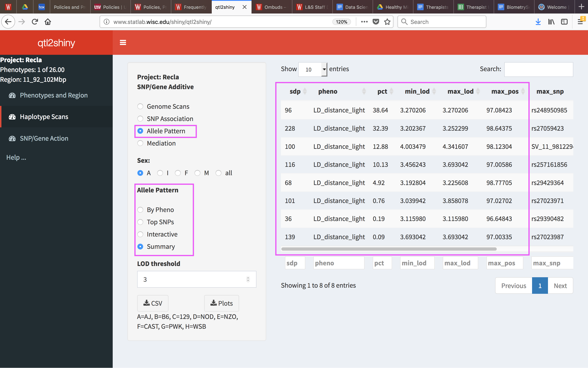The height and width of the screenshot is (368, 588).
Task: Switch to the L&S Staff tab
Action: [312, 7]
